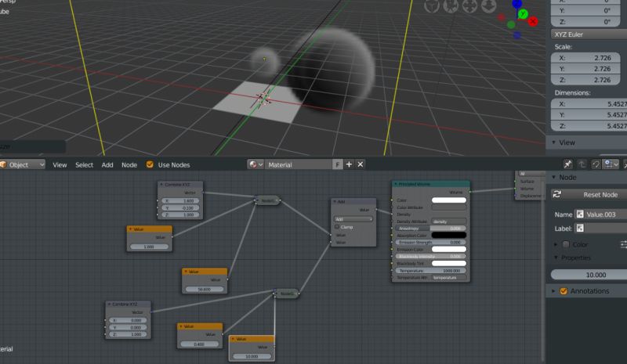
Task: Click the Density Attribute text field
Action: tap(448, 222)
